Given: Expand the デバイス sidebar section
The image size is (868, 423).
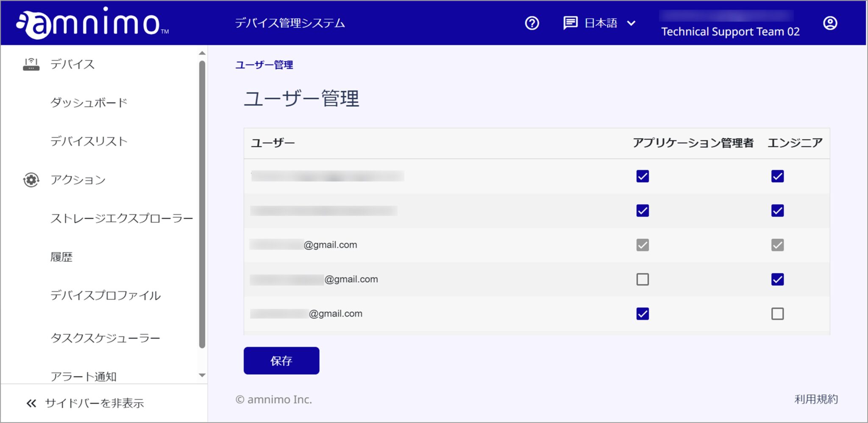Looking at the screenshot, I should (x=71, y=64).
